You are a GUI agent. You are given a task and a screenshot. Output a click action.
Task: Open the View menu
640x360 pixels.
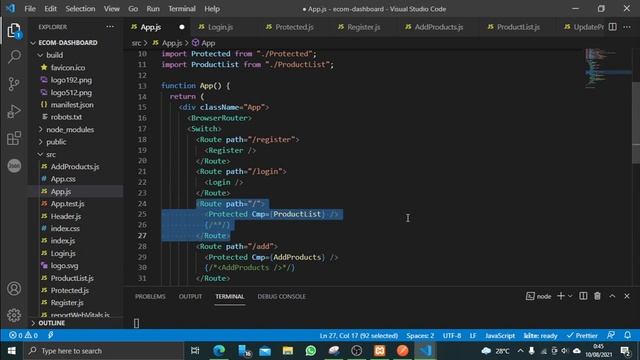(111, 9)
